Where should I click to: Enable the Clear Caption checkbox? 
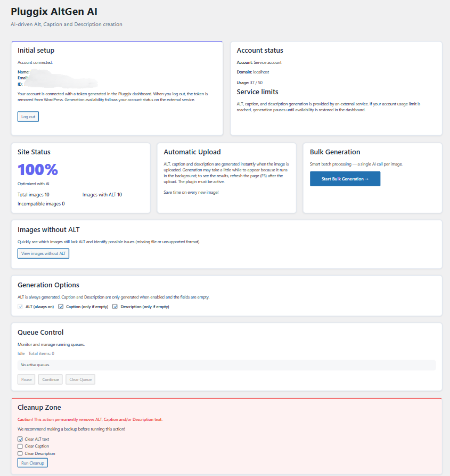(20, 446)
